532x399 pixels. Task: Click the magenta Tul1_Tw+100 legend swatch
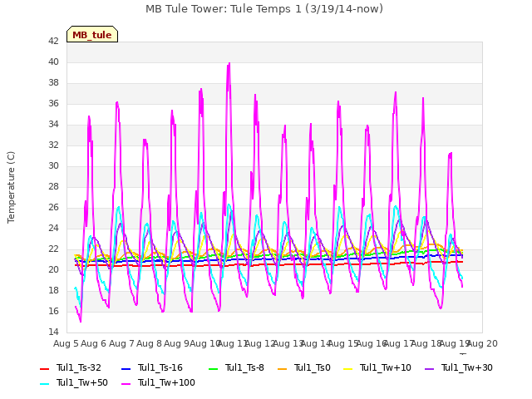click(x=126, y=384)
